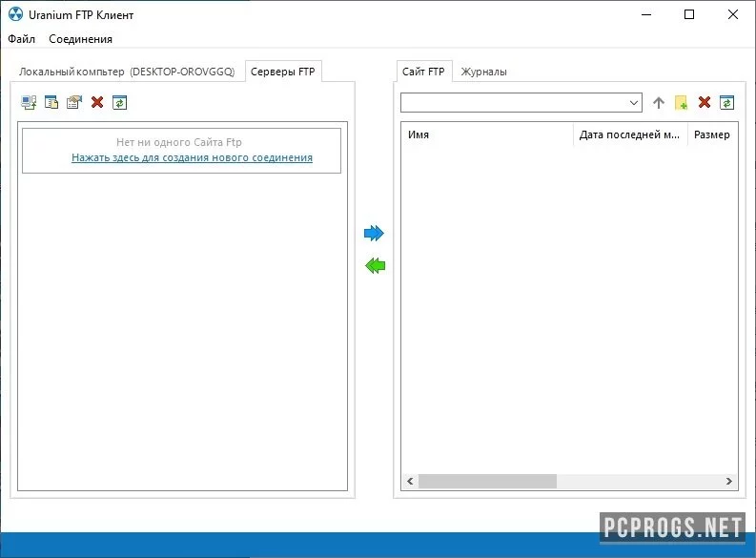Screen dimensions: 756x558
Task: Click the window-with-document icon in servers toolbar
Action: click(51, 102)
